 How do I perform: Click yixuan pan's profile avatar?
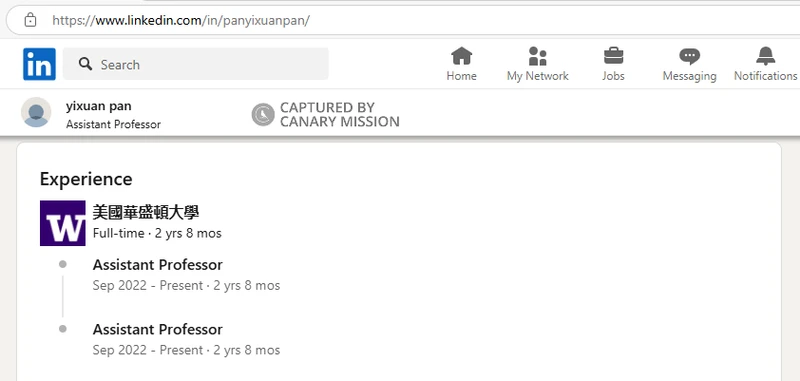[36, 112]
